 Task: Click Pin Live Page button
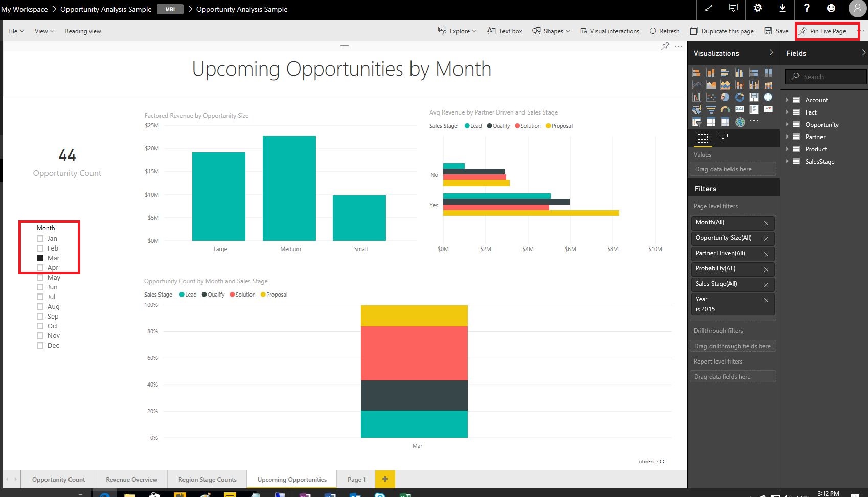pos(823,31)
